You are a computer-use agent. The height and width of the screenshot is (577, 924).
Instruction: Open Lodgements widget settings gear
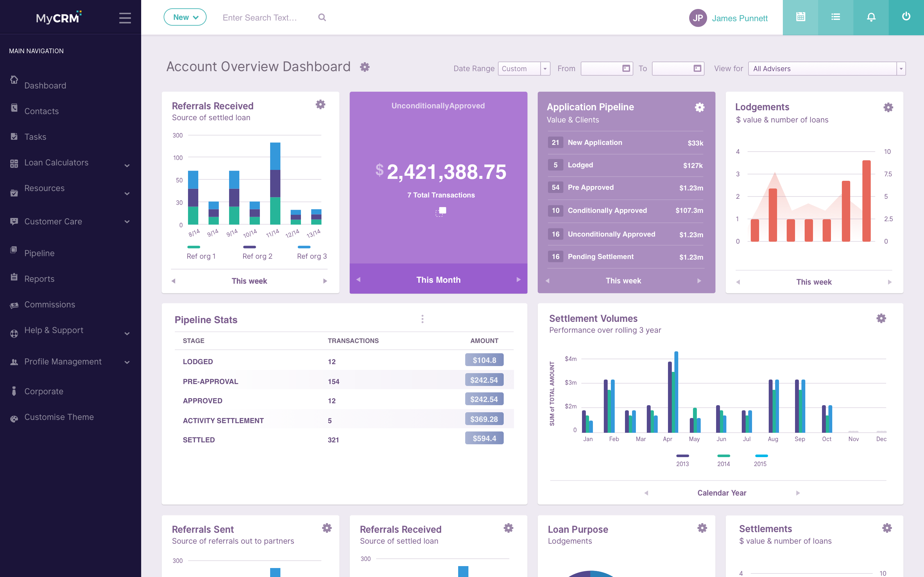click(888, 107)
